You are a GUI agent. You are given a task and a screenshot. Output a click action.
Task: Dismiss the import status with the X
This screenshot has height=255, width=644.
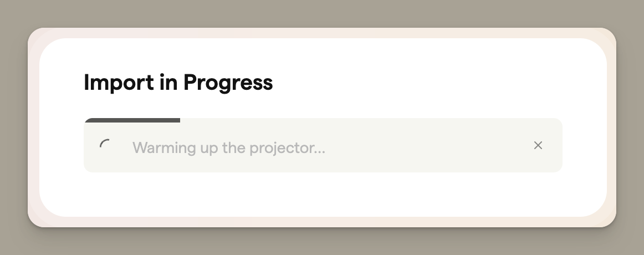point(538,145)
